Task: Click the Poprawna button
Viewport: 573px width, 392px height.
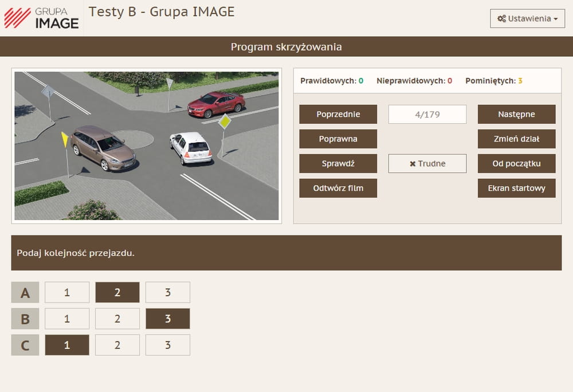Action: click(x=338, y=139)
